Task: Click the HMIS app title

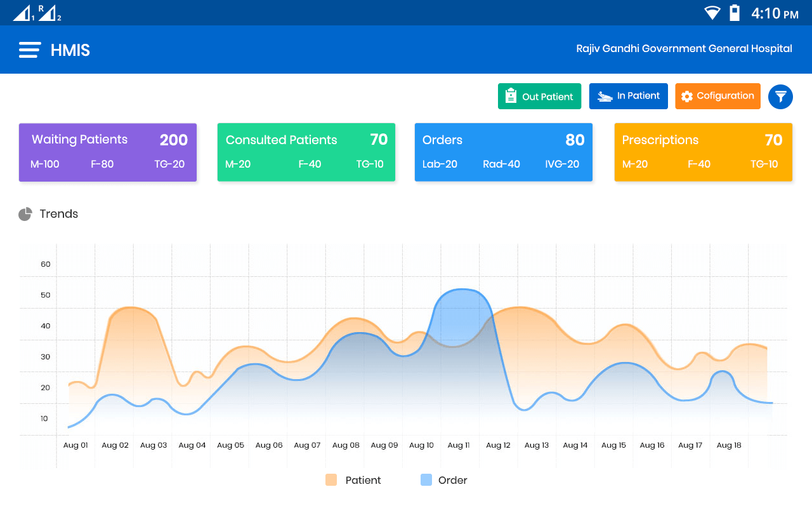Action: tap(70, 50)
